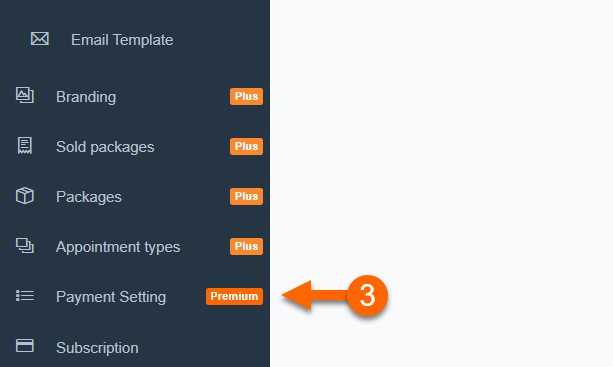Click the envelope icon beside Email Template
The width and height of the screenshot is (613, 367).
39,39
